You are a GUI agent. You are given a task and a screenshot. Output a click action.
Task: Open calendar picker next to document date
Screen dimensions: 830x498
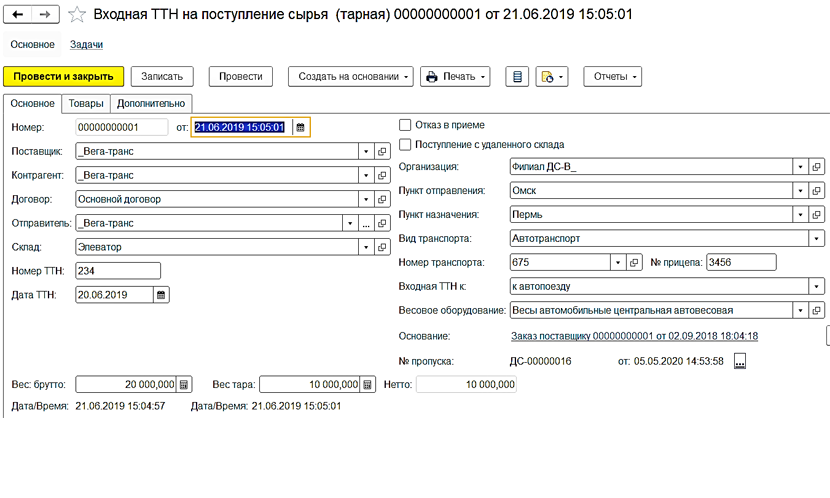click(x=301, y=128)
